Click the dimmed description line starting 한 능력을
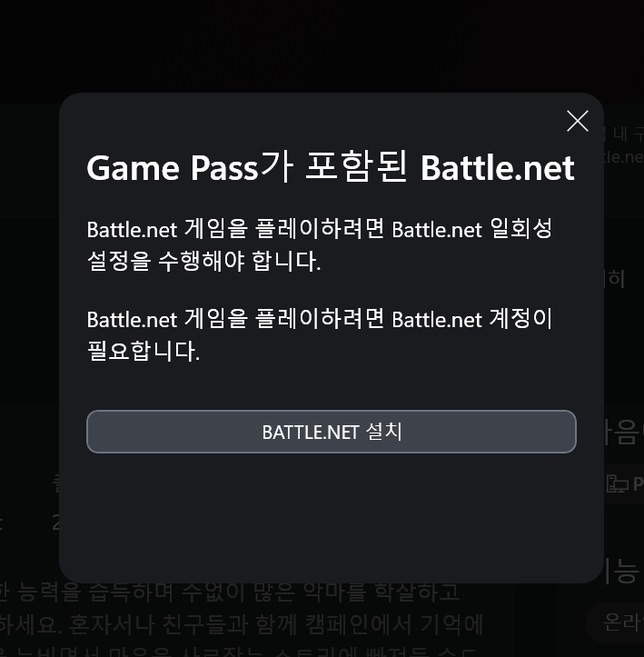Image resolution: width=644 pixels, height=657 pixels. click(x=230, y=592)
